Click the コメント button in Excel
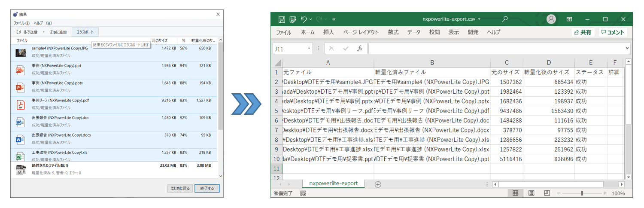 coord(613,32)
